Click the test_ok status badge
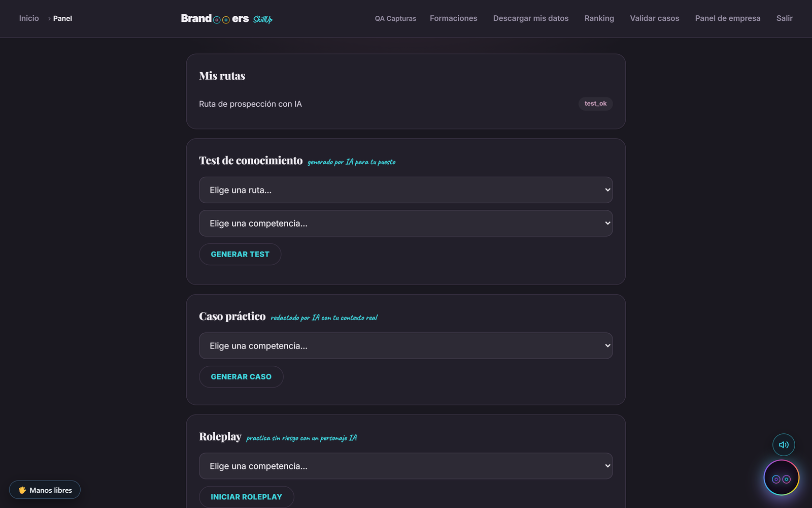Viewport: 812px width, 508px height. [595, 104]
